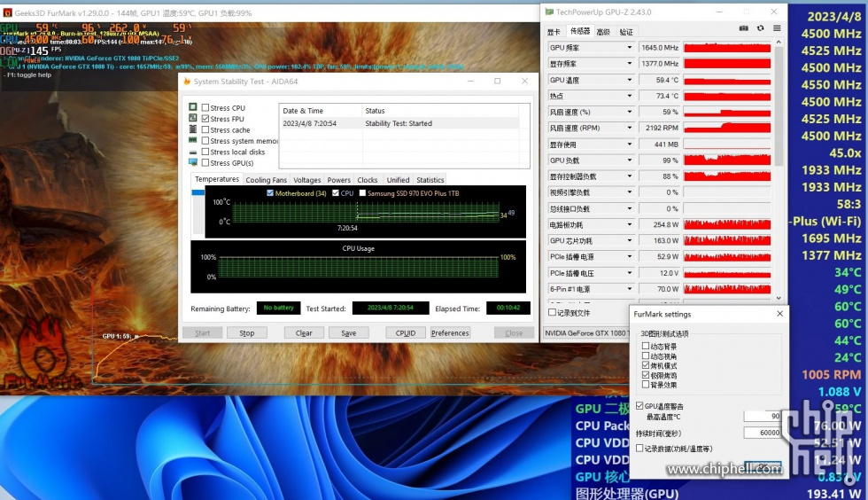
Task: Toggle CPU checkbox in temperature graph
Action: point(336,193)
